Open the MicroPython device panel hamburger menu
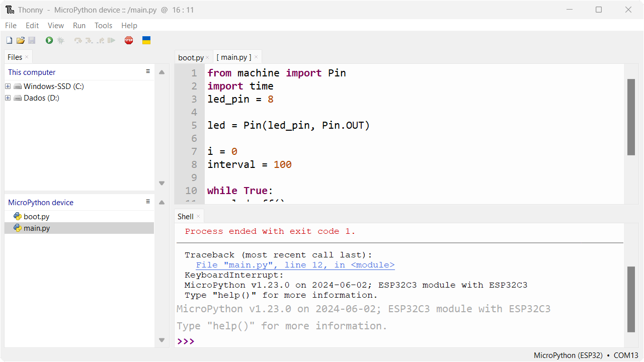Viewport: 644px width, 362px height. pos(147,201)
